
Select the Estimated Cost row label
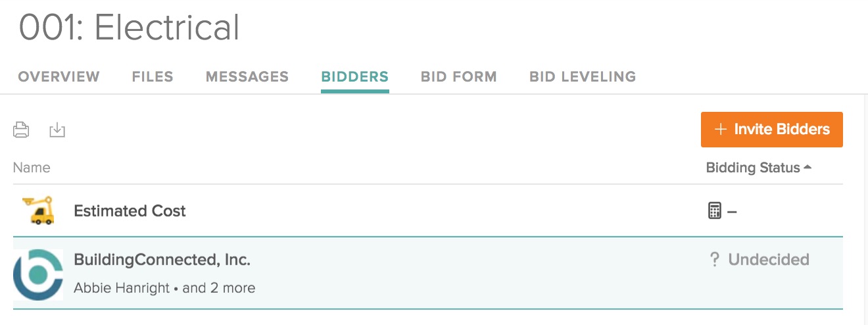pos(130,211)
